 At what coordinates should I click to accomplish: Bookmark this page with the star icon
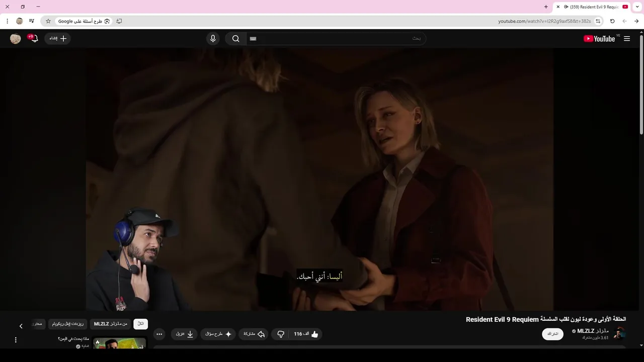coord(48,21)
